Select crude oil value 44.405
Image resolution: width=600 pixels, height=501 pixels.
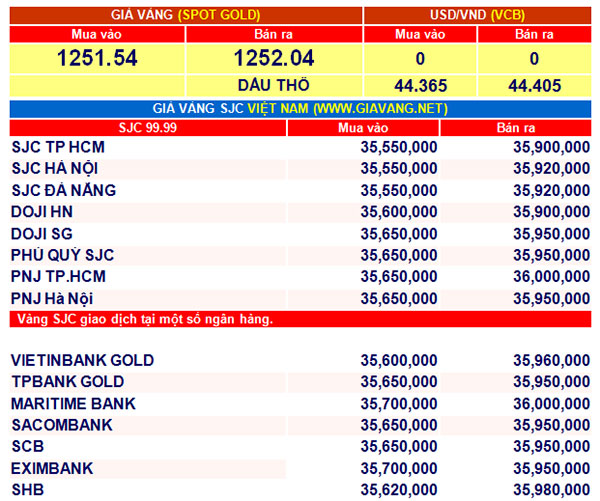tap(533, 86)
